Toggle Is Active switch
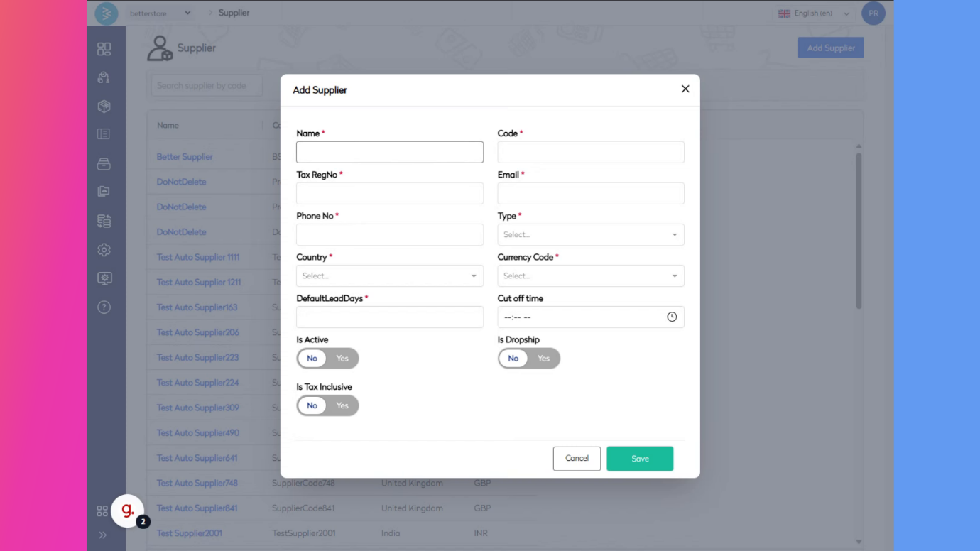The image size is (980, 551). pos(327,359)
